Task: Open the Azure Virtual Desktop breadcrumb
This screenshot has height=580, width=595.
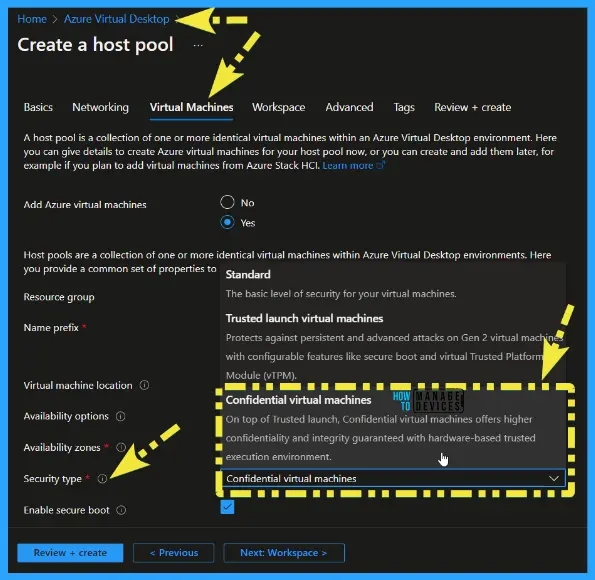Action: pos(116,19)
